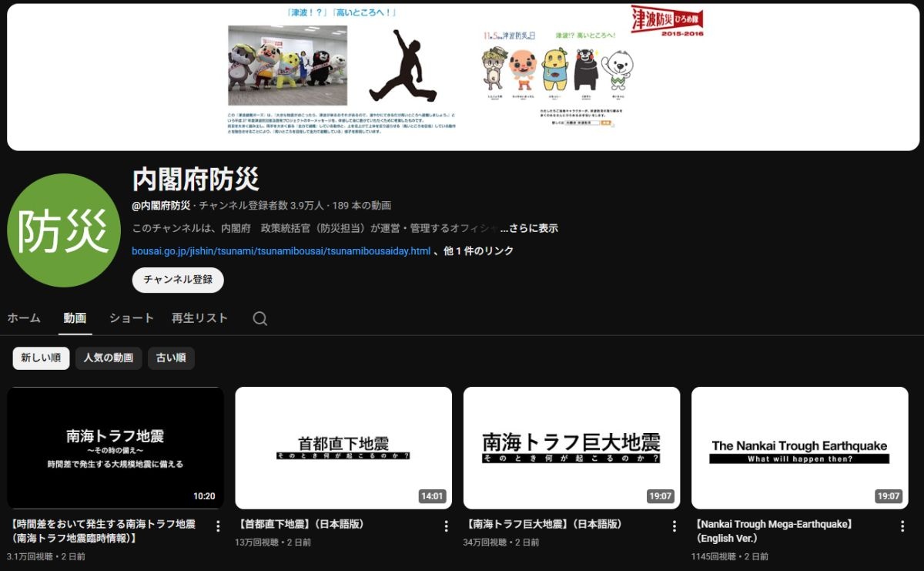Select the 人気の動画 sort chip
Image resolution: width=924 pixels, height=571 pixels.
tap(109, 358)
